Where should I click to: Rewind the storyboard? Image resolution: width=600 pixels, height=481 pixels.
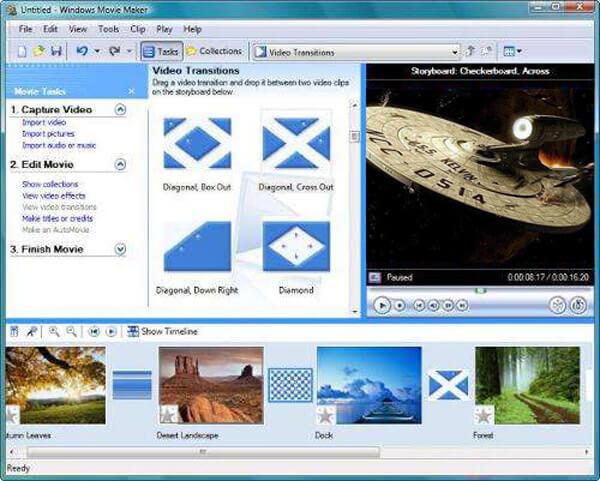(x=94, y=331)
